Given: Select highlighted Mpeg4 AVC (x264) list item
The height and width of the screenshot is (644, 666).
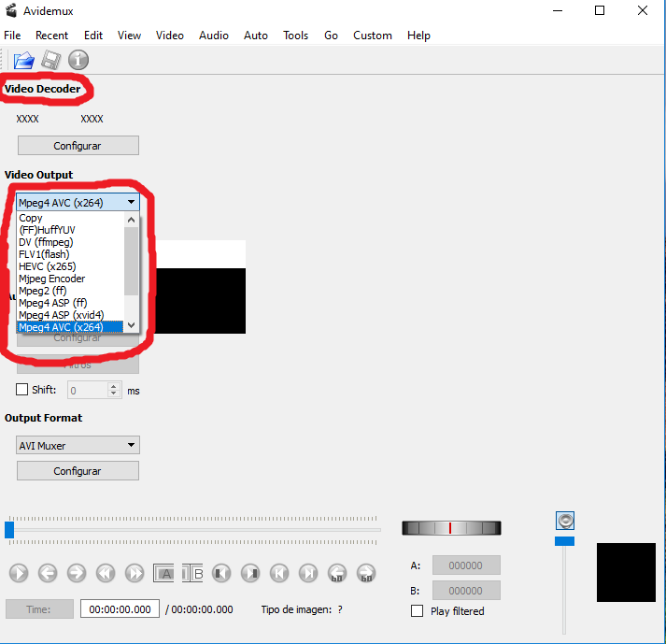Looking at the screenshot, I should point(70,327).
